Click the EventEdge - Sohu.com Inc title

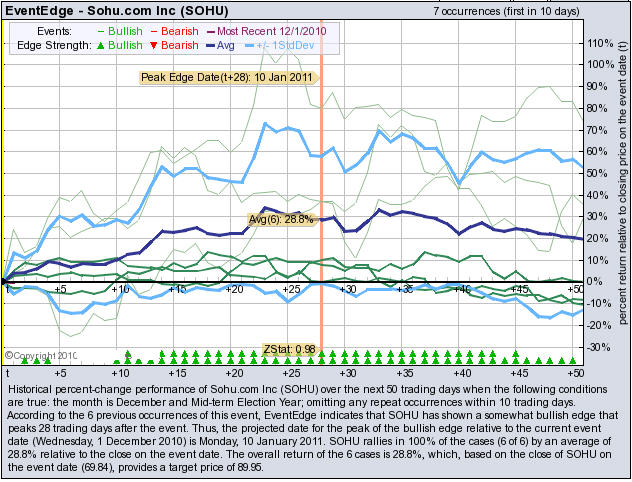[117, 10]
